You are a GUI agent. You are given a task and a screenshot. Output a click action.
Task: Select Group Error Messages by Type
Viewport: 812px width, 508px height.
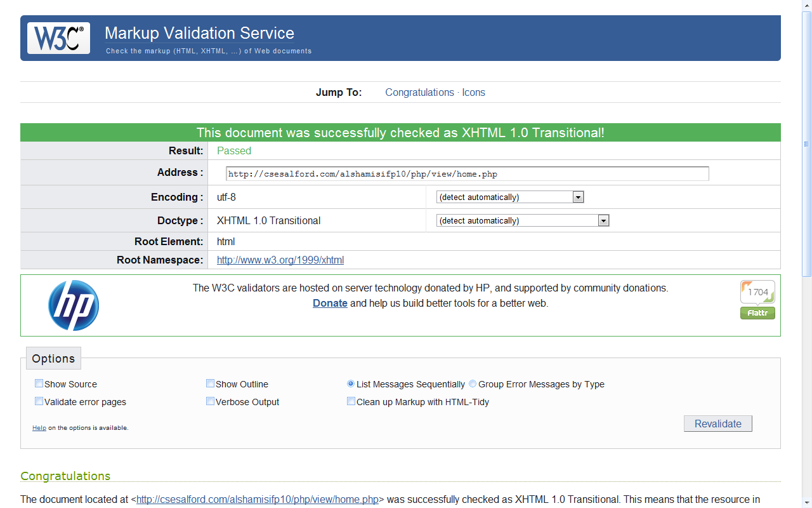472,383
